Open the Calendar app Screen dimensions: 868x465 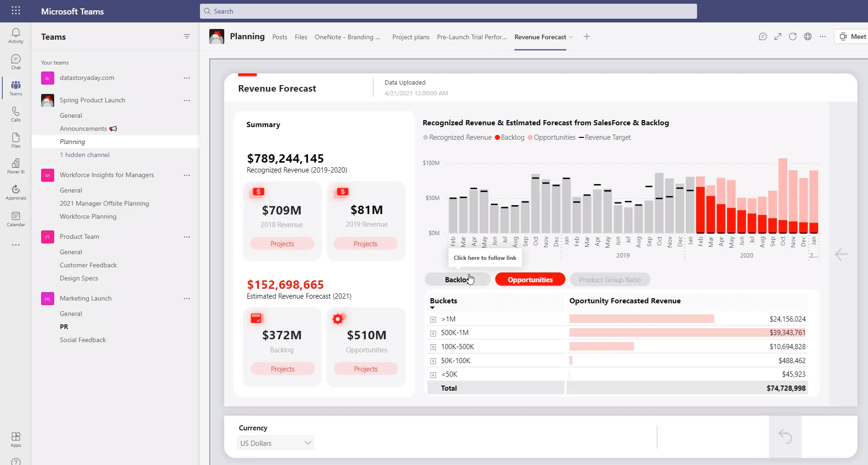point(16,219)
